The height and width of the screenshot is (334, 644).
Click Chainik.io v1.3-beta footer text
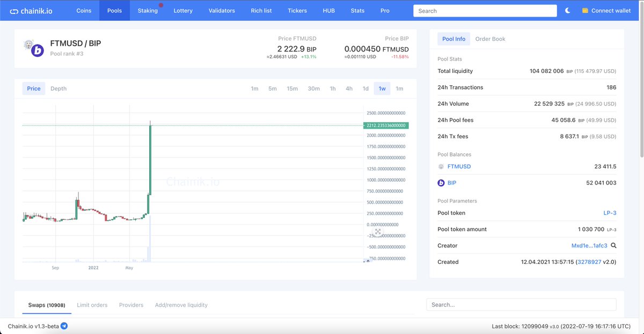pos(33,326)
